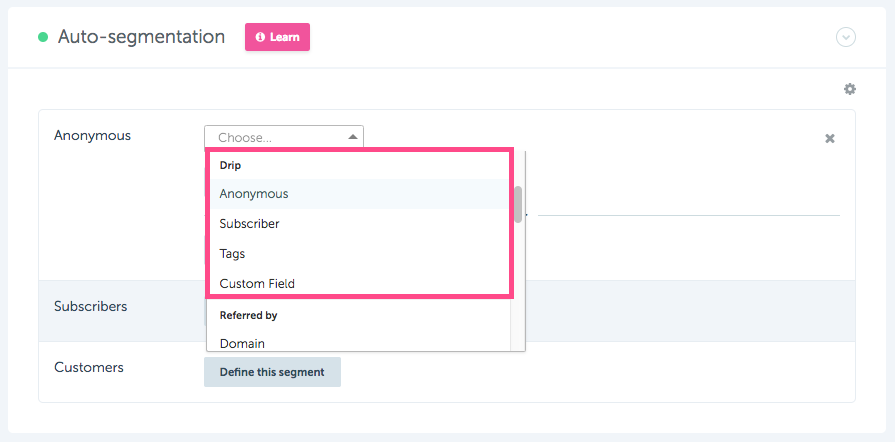Click Define this segment for Customers
The image size is (895, 442).
coord(272,372)
